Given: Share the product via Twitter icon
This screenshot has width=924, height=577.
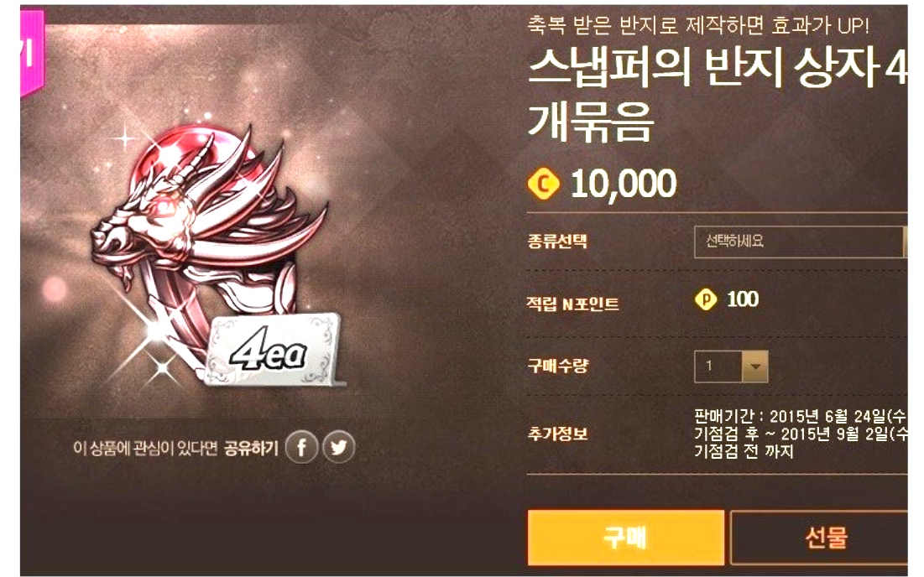Looking at the screenshot, I should pos(339,448).
